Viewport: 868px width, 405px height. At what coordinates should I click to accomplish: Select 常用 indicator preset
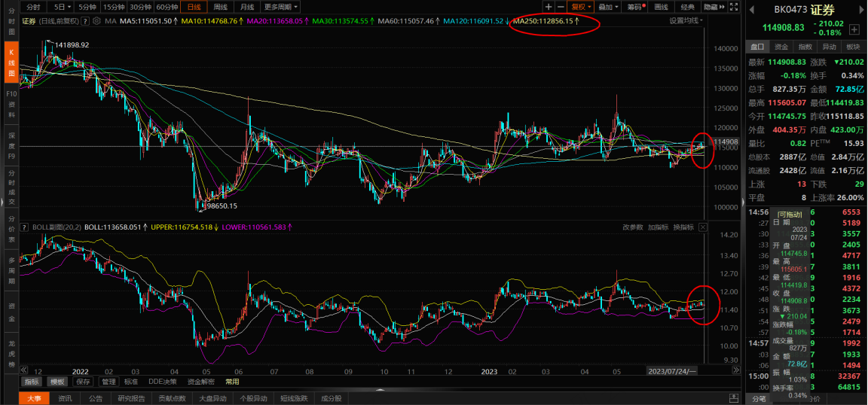[x=232, y=382]
